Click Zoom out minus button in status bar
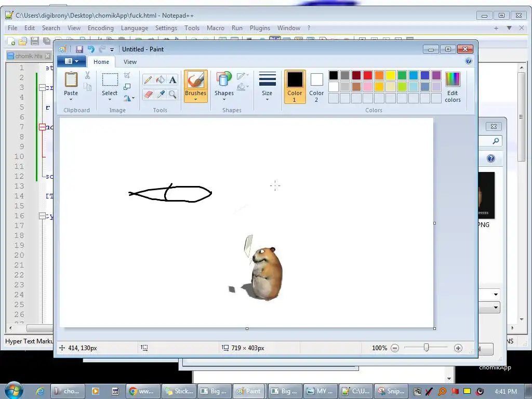Screen dimensions: 532x399 pos(395,348)
